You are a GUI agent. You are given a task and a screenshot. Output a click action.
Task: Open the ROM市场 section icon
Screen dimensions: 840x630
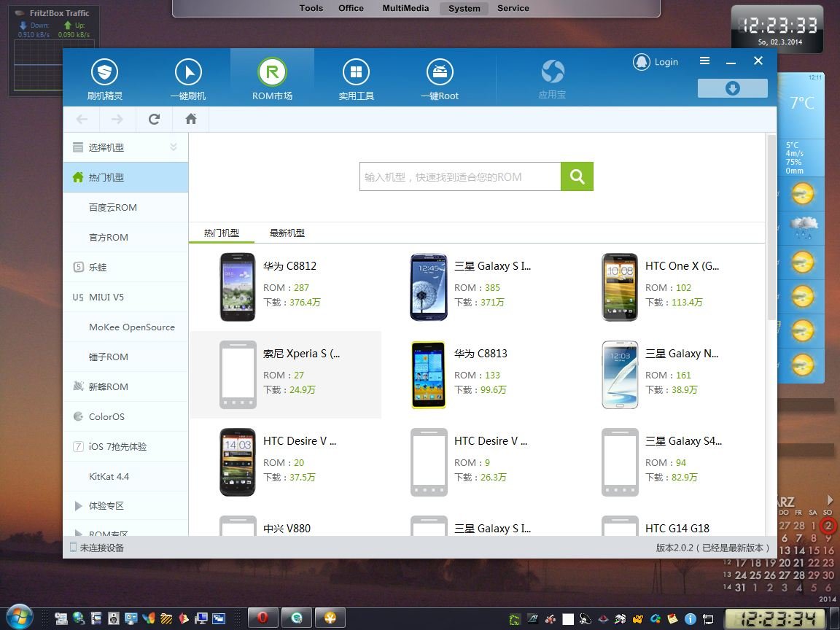point(272,71)
